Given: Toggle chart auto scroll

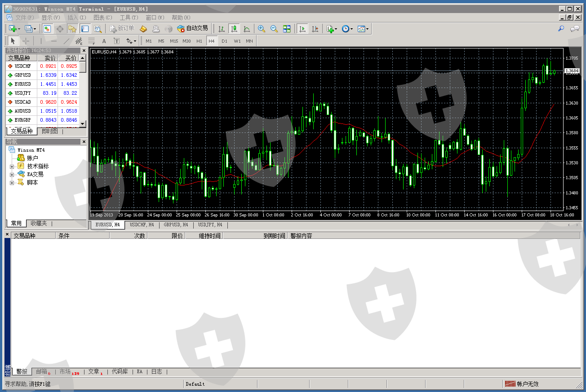Looking at the screenshot, I should 302,29.
